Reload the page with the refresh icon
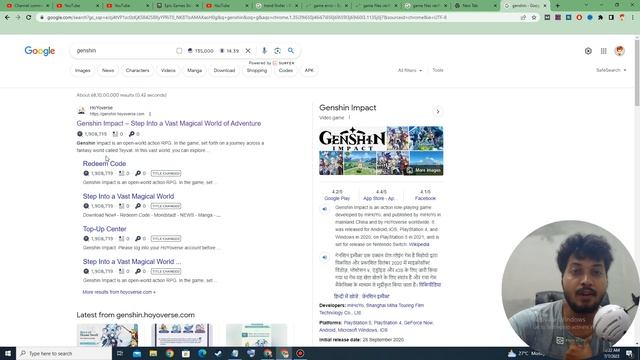640x360 pixels. click(x=29, y=18)
